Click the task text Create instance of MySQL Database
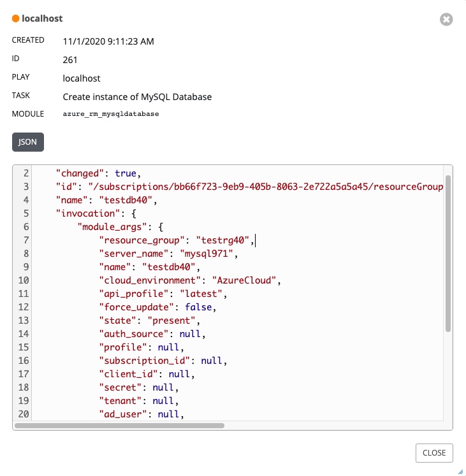Viewport: 466px width, 476px height. (137, 97)
